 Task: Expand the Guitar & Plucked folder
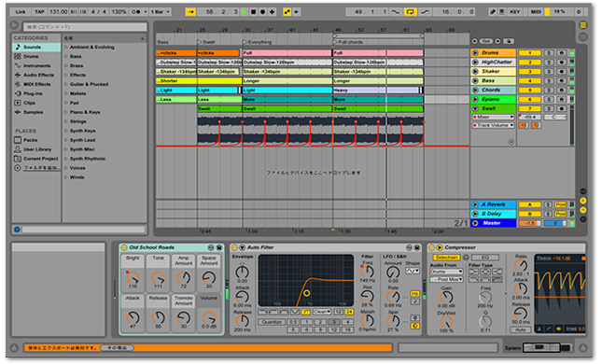(66, 84)
